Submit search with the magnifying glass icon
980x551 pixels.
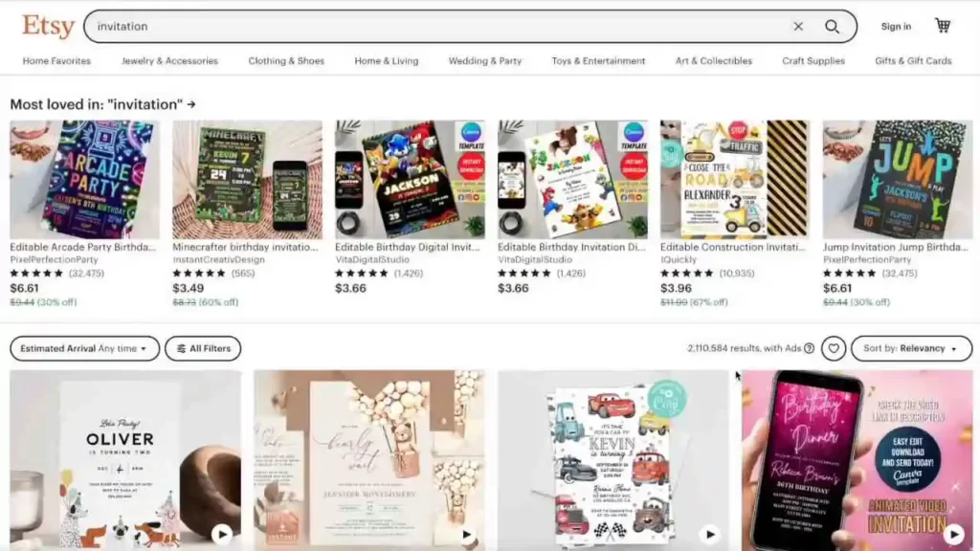pos(832,26)
